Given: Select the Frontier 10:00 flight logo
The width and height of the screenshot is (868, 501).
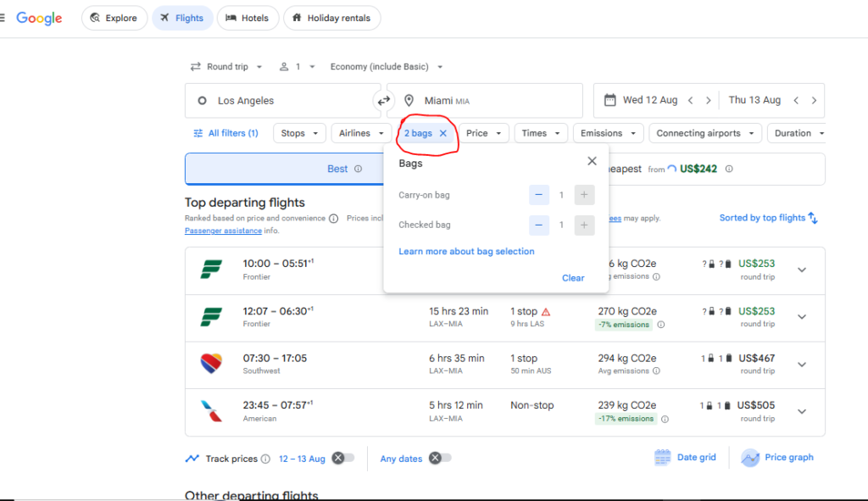Looking at the screenshot, I should (211, 270).
